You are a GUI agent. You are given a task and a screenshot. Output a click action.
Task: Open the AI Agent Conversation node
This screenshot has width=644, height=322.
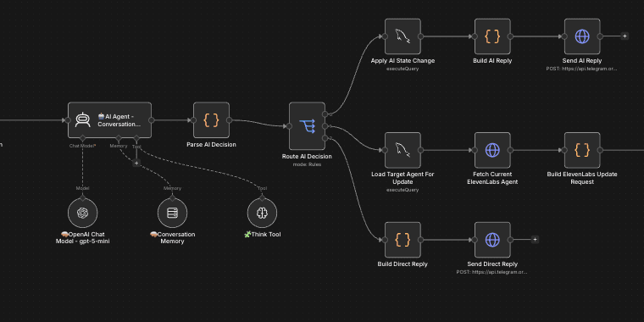pos(109,120)
